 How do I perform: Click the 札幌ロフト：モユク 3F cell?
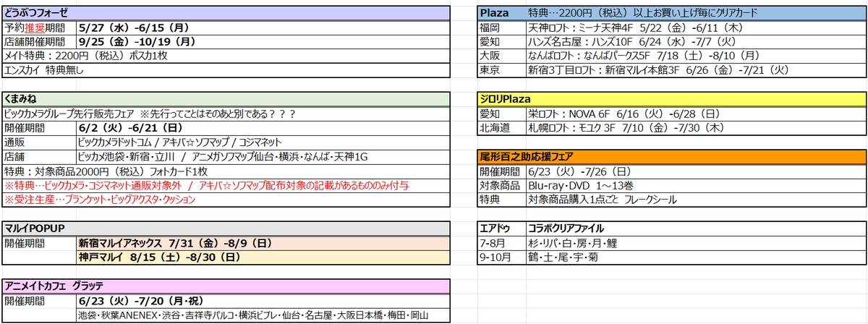coord(696,127)
